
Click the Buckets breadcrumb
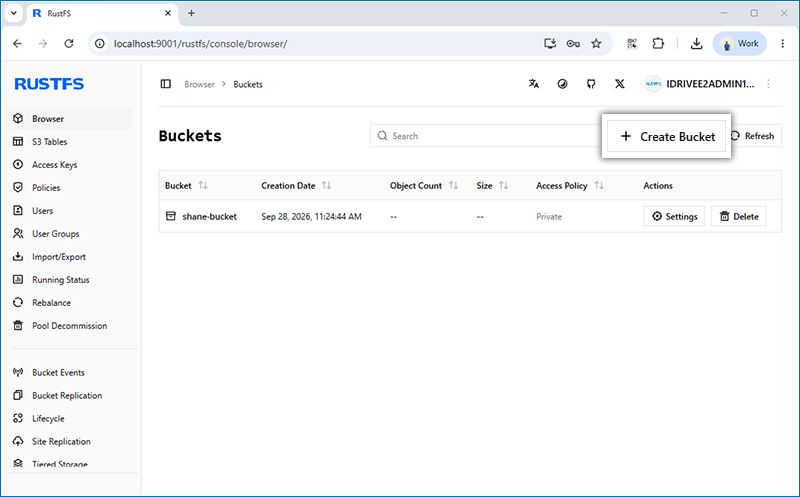coord(248,84)
